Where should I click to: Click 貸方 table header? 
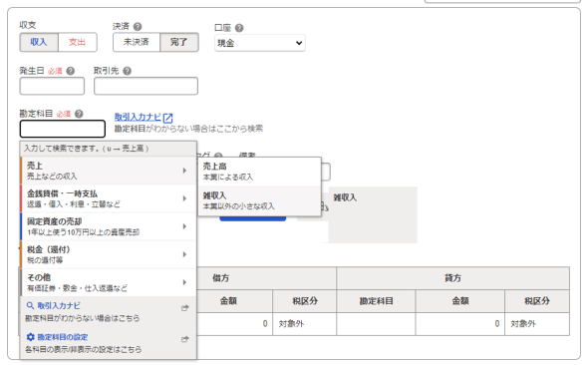(453, 278)
